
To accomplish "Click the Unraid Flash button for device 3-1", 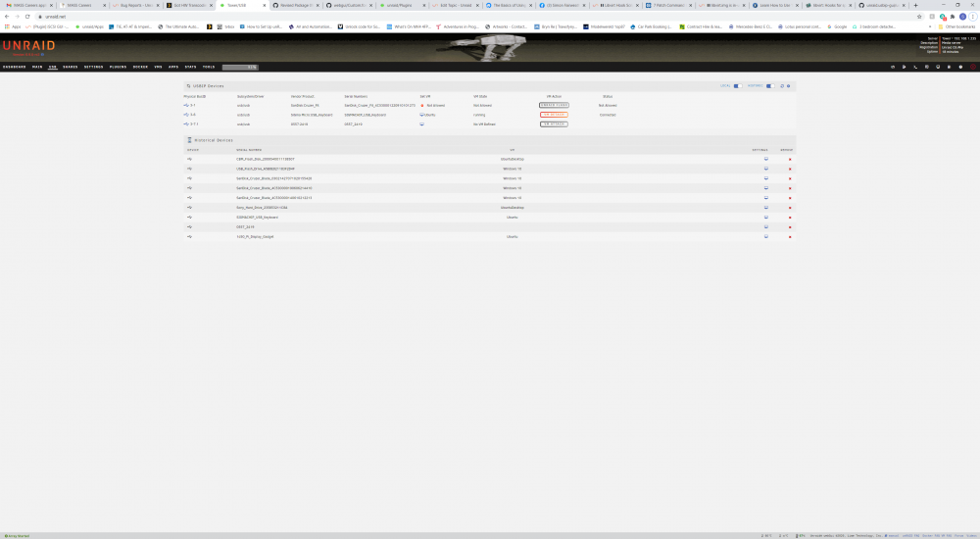I will [x=554, y=105].
